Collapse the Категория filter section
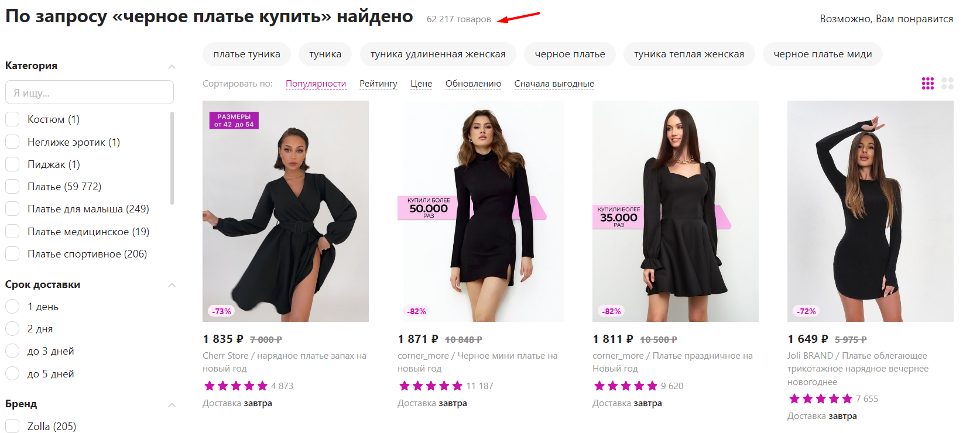This screenshot has height=433, width=980. click(172, 66)
